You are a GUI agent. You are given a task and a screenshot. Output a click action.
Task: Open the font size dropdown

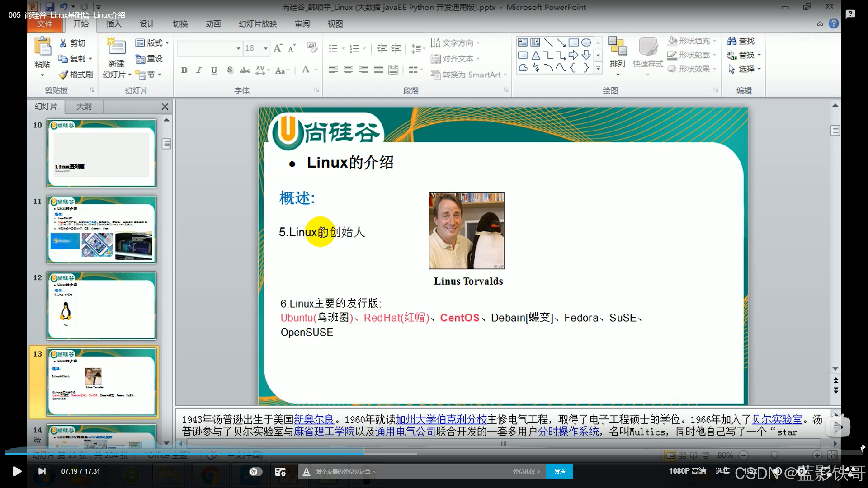[266, 48]
